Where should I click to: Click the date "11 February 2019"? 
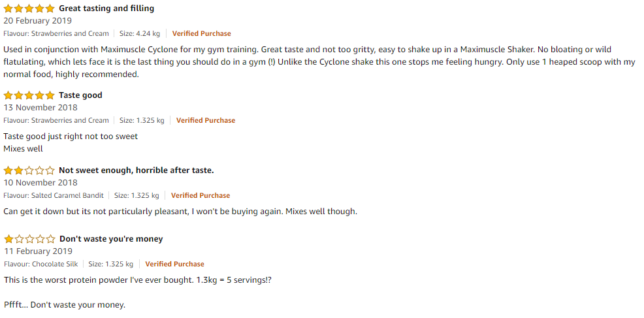pos(38,251)
